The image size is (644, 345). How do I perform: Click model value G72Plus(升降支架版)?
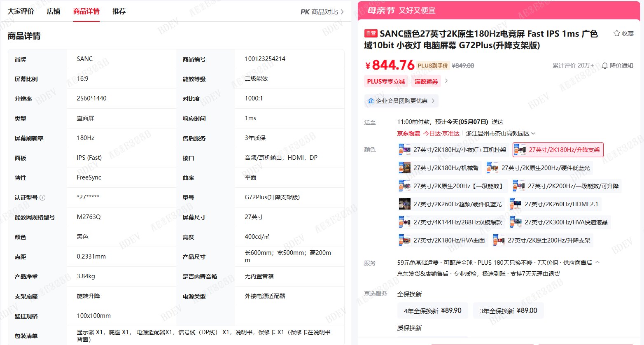(x=272, y=197)
